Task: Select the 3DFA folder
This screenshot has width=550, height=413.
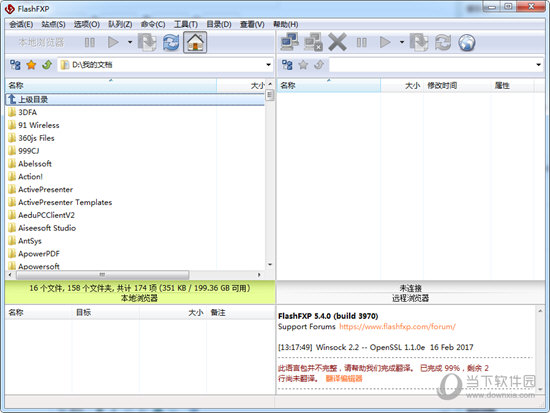Action: 27,112
